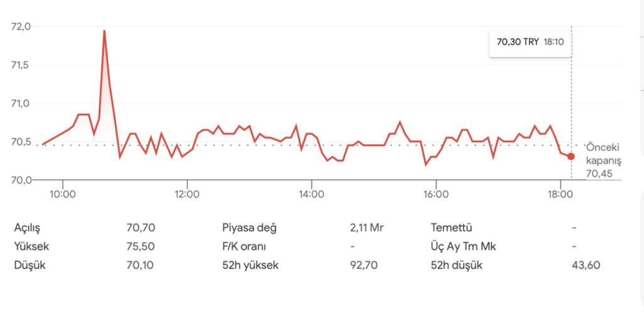Click the 16:00 time axis label
The width and height of the screenshot is (644, 326).
(x=436, y=194)
